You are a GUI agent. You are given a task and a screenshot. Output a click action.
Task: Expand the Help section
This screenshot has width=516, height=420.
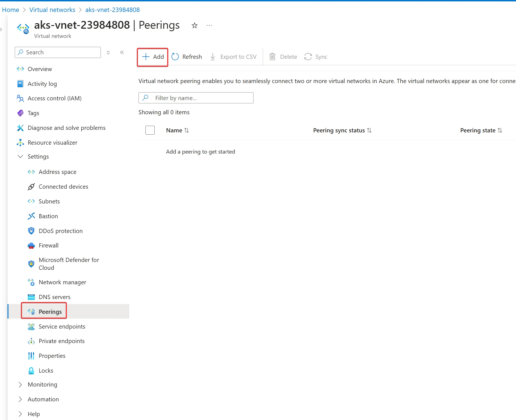point(20,414)
